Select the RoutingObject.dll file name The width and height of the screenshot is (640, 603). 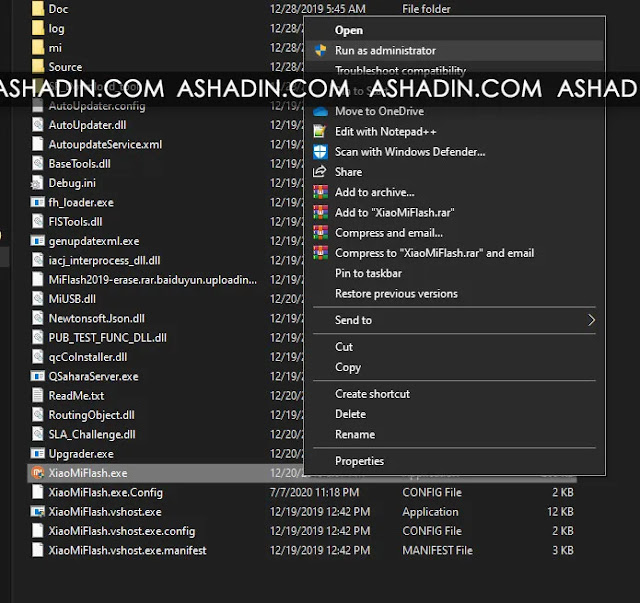pos(91,415)
